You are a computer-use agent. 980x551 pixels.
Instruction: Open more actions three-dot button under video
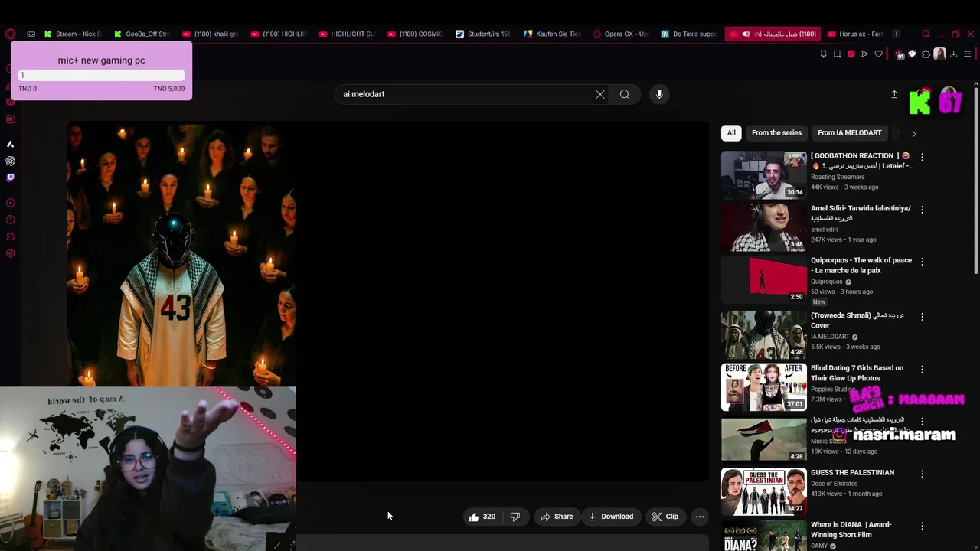pos(699,517)
